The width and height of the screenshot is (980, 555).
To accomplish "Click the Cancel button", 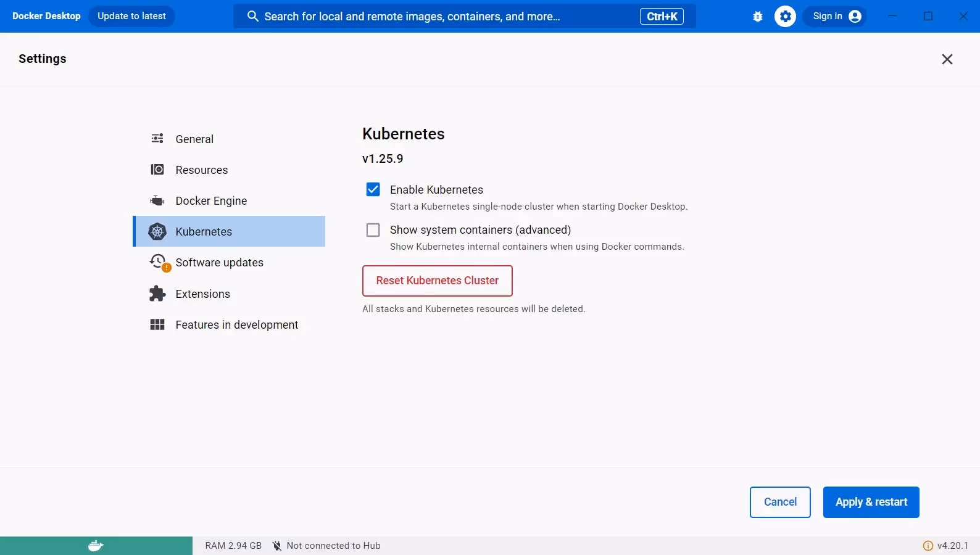I will pos(780,502).
